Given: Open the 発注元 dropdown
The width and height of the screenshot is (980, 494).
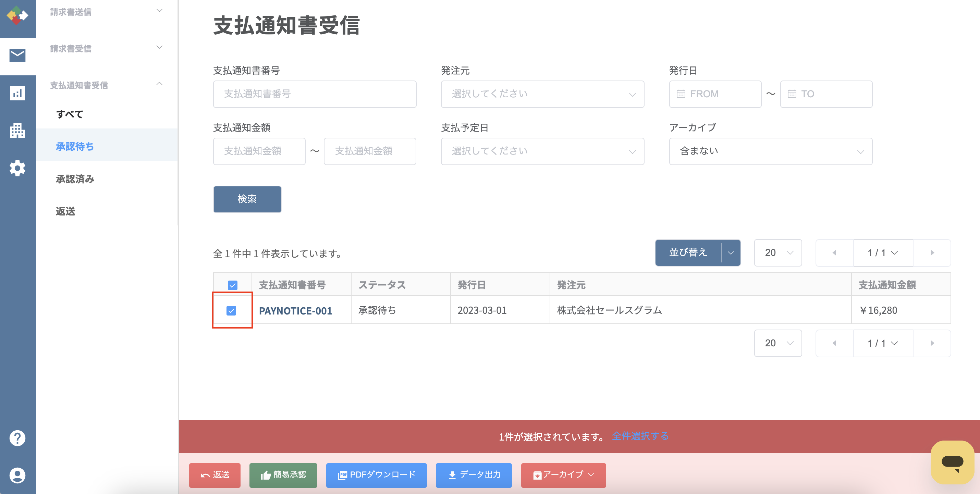Looking at the screenshot, I should (542, 94).
